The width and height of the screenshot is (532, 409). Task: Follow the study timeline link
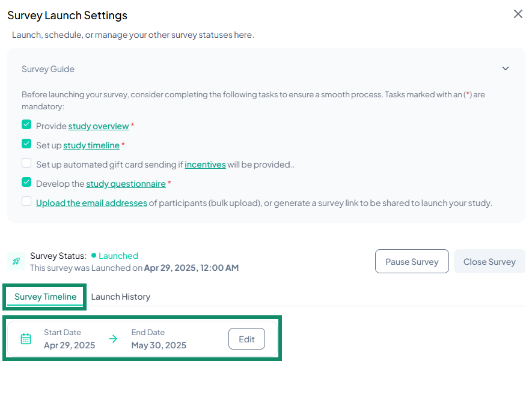pos(91,145)
